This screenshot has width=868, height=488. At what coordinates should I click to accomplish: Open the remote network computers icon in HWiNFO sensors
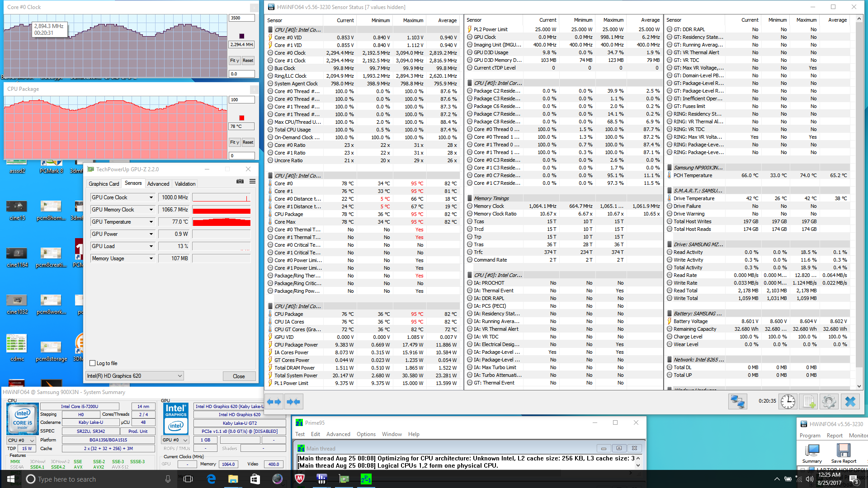(x=737, y=402)
